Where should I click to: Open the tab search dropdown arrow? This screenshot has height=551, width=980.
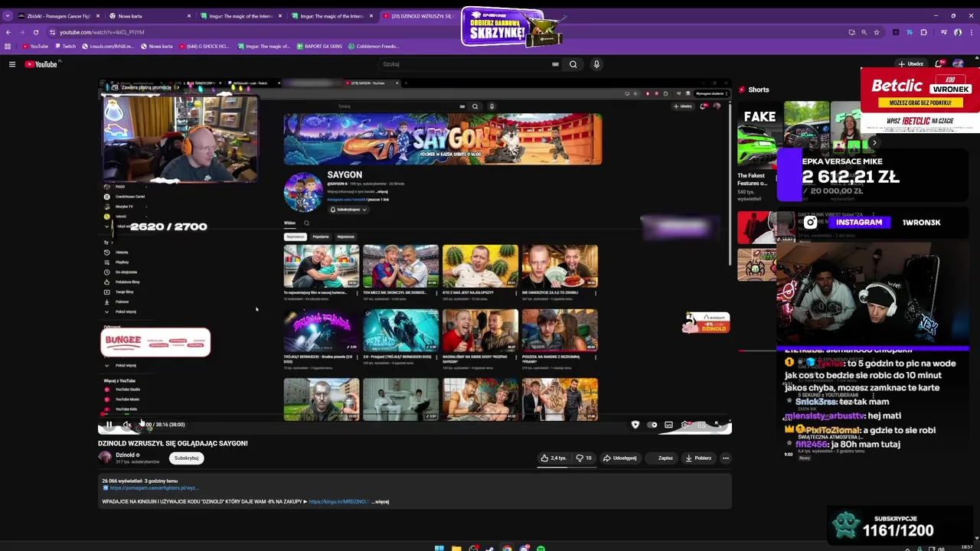click(7, 16)
